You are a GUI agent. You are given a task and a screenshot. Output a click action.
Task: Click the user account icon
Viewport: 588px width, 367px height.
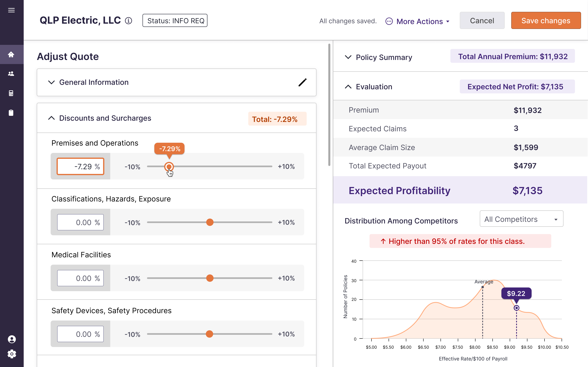pos(12,339)
